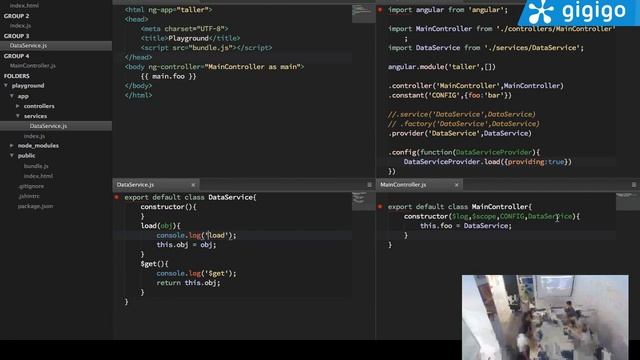Collapse the public folder arrow
This screenshot has width=640, height=360.
tap(12, 156)
